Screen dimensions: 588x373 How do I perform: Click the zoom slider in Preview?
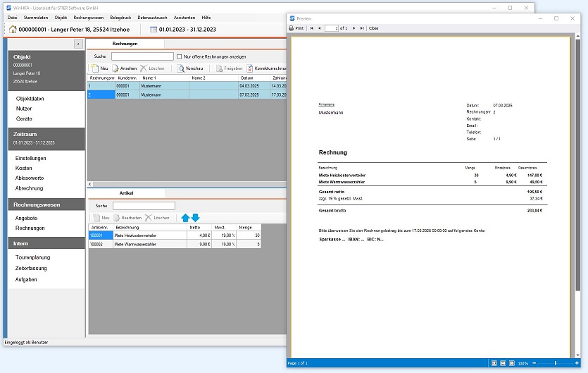pos(556,363)
